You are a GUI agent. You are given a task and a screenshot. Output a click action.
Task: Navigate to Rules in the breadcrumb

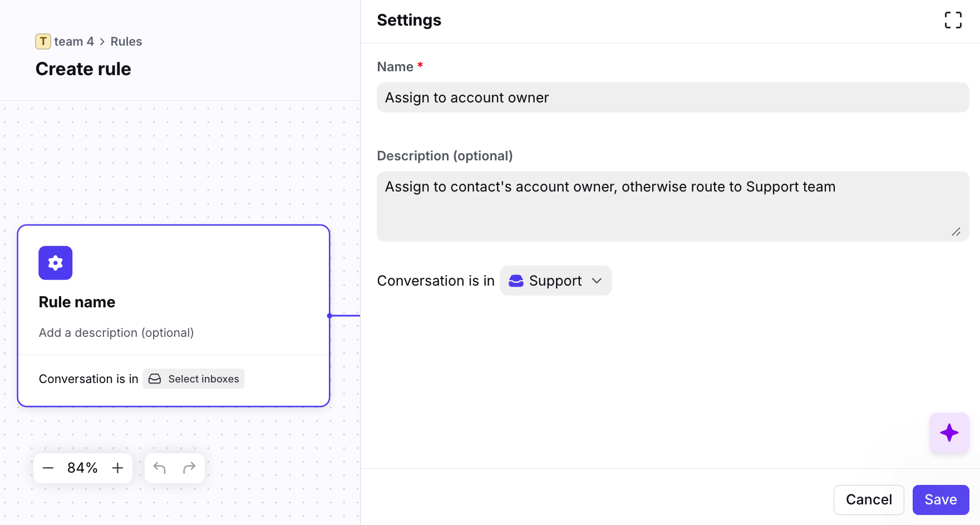pos(126,42)
